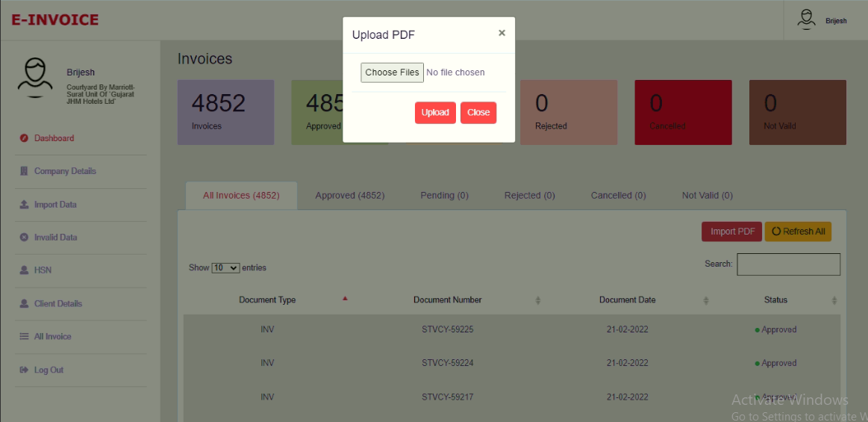
Task: Switch to the Approved (4852) tab
Action: coord(349,196)
